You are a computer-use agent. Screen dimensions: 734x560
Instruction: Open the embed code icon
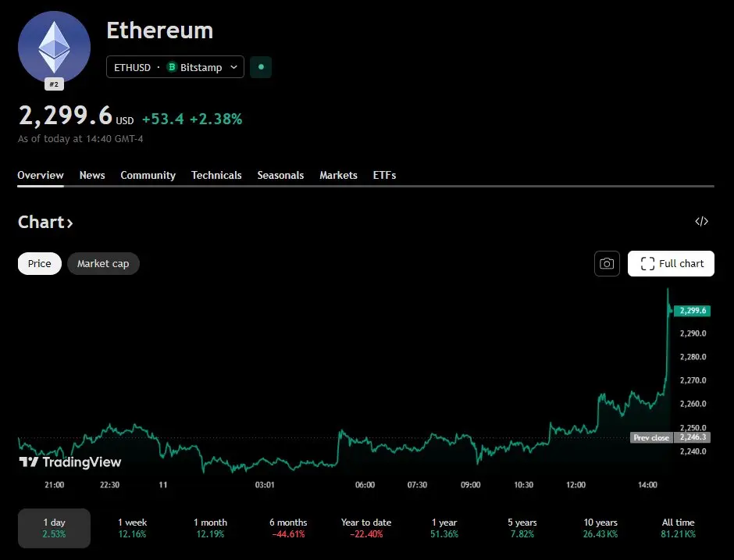pos(701,222)
